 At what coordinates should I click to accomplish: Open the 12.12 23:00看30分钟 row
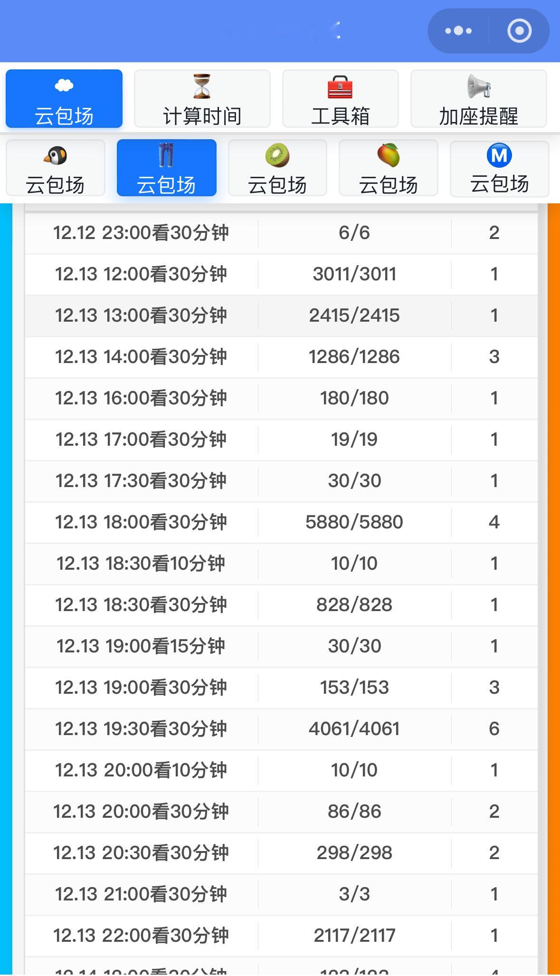tap(281, 233)
